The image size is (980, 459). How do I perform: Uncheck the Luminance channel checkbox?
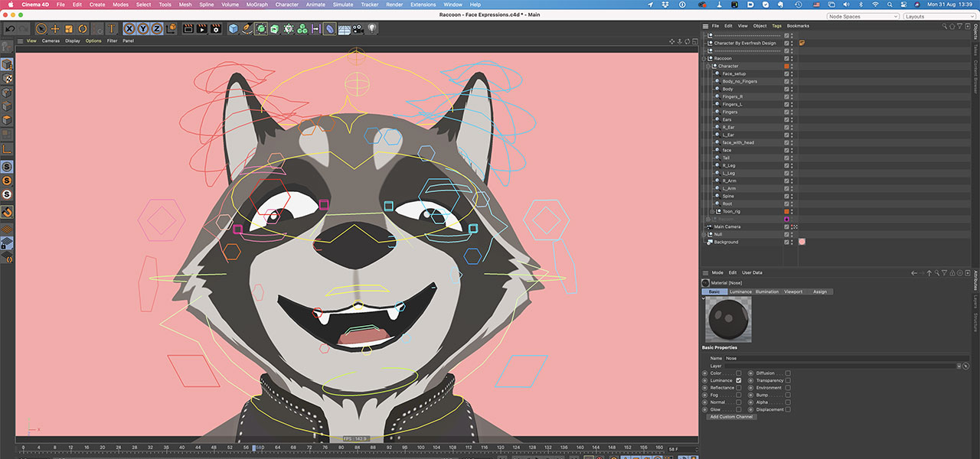click(x=739, y=381)
